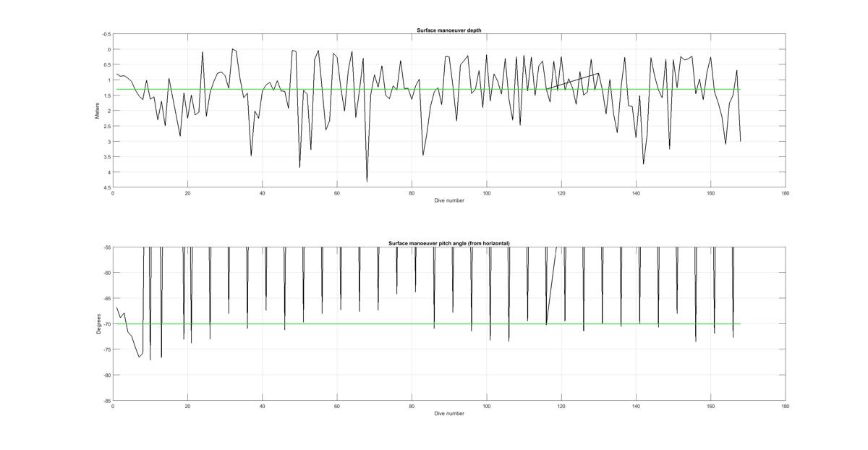Screen dimensions: 868x450
Task: Click "Dive number" label under depth plot
Action: click(x=449, y=200)
